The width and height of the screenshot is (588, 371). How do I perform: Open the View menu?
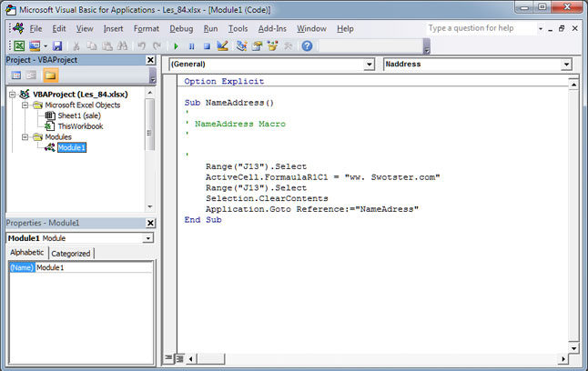(x=85, y=29)
